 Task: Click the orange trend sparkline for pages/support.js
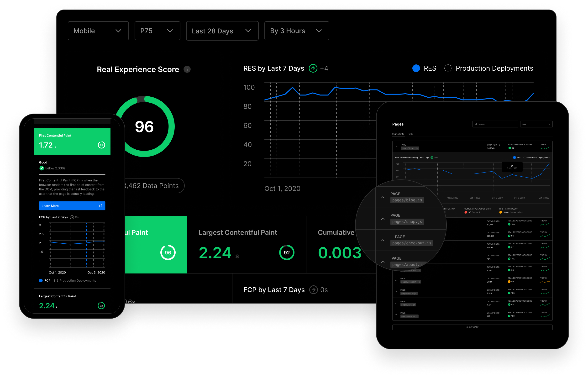(545, 282)
